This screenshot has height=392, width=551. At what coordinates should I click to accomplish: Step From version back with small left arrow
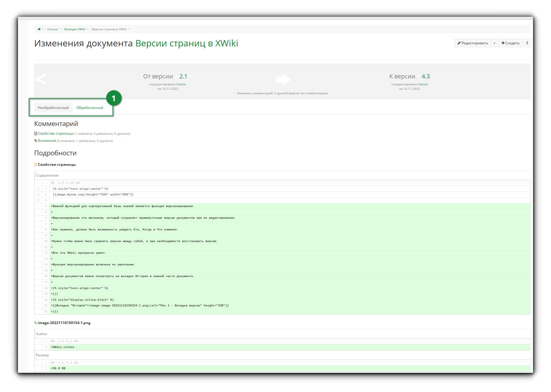coord(176,77)
